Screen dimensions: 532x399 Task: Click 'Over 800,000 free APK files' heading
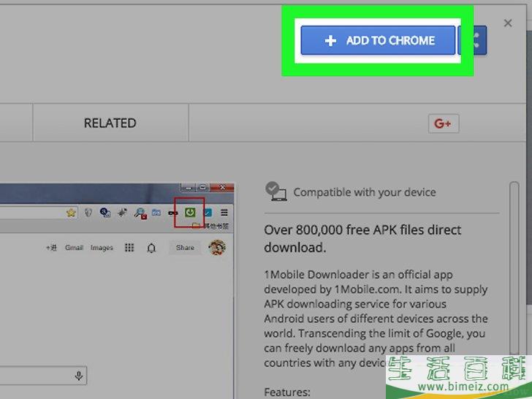point(362,238)
